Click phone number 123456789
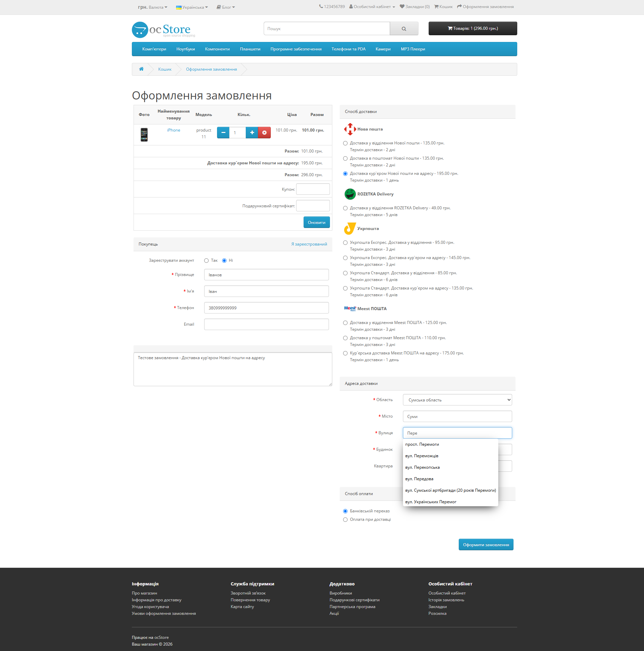 pos(332,7)
